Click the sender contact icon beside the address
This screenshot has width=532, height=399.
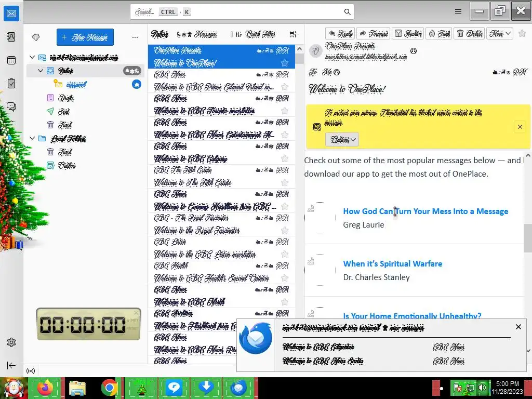click(x=413, y=51)
